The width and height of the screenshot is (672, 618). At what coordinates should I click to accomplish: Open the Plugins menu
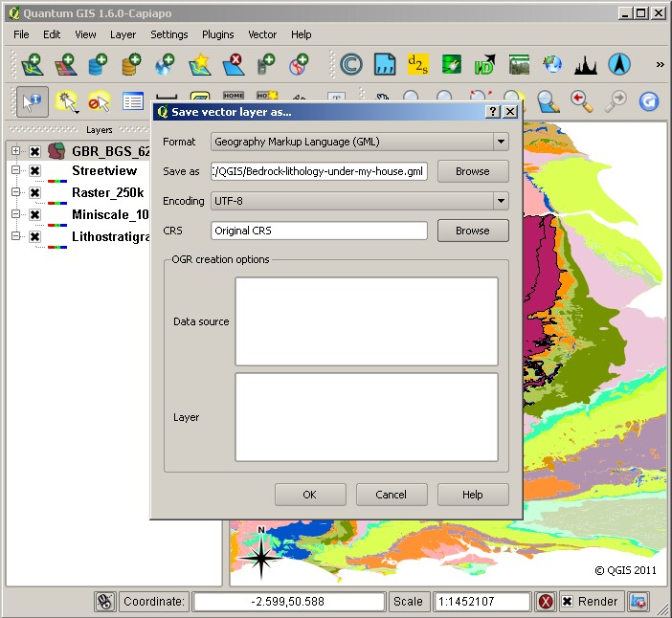(x=217, y=34)
